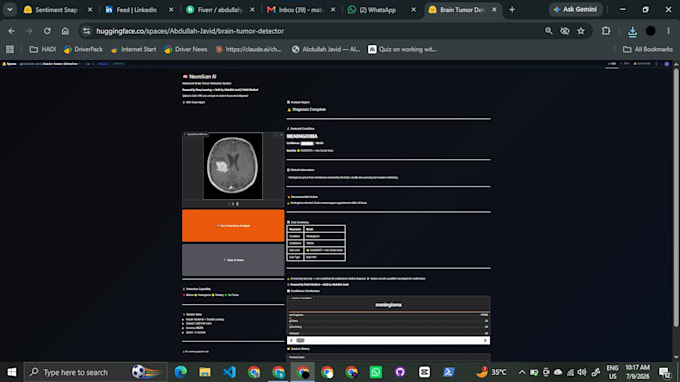Open the claude.ai bookmark

[249, 49]
